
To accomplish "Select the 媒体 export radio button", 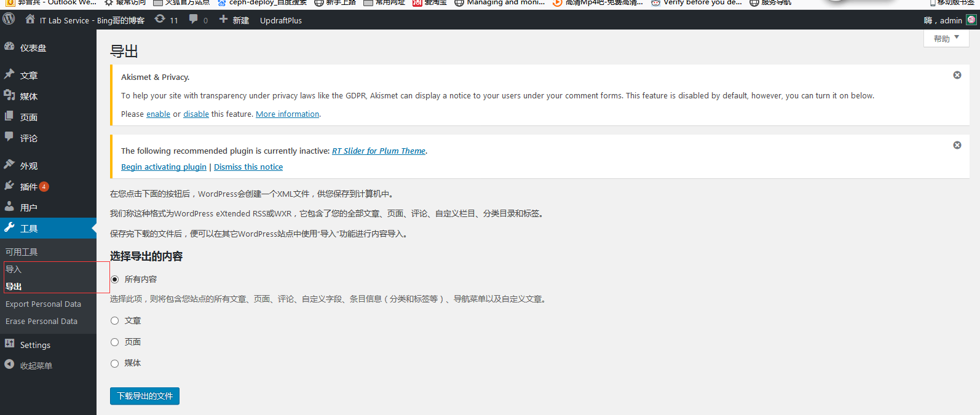I will [114, 363].
